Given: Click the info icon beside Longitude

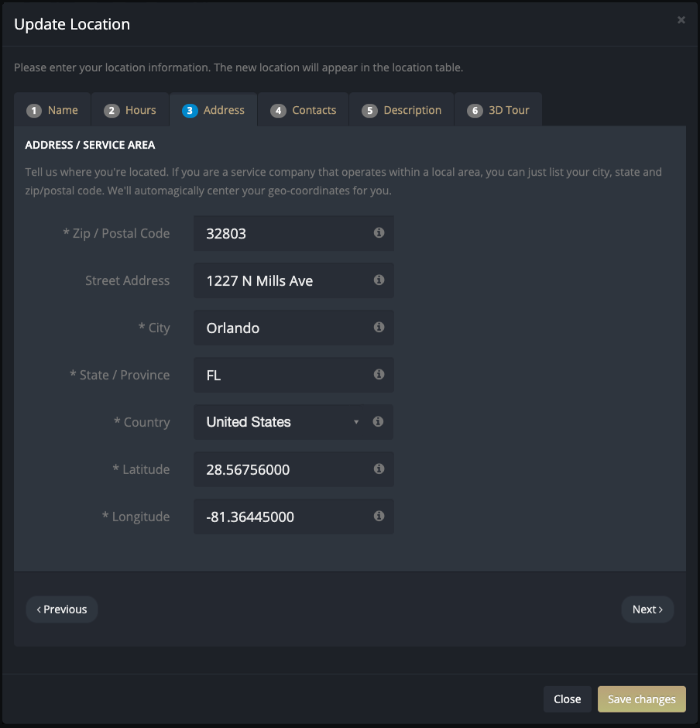Looking at the screenshot, I should [x=379, y=516].
